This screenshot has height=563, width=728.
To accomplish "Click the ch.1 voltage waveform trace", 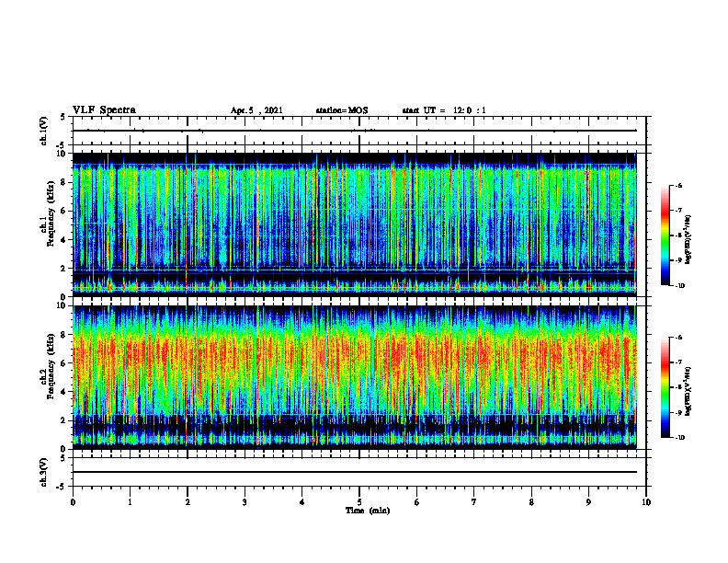I will [x=355, y=131].
